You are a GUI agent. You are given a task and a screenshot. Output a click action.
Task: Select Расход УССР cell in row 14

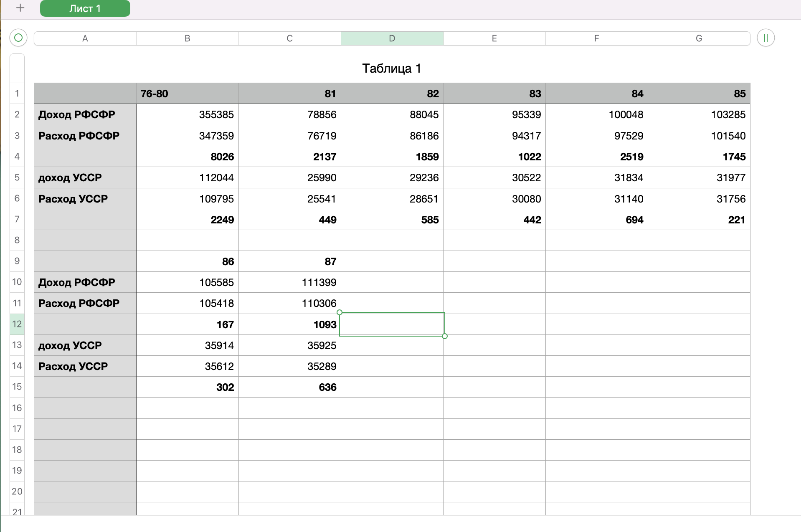coord(85,366)
